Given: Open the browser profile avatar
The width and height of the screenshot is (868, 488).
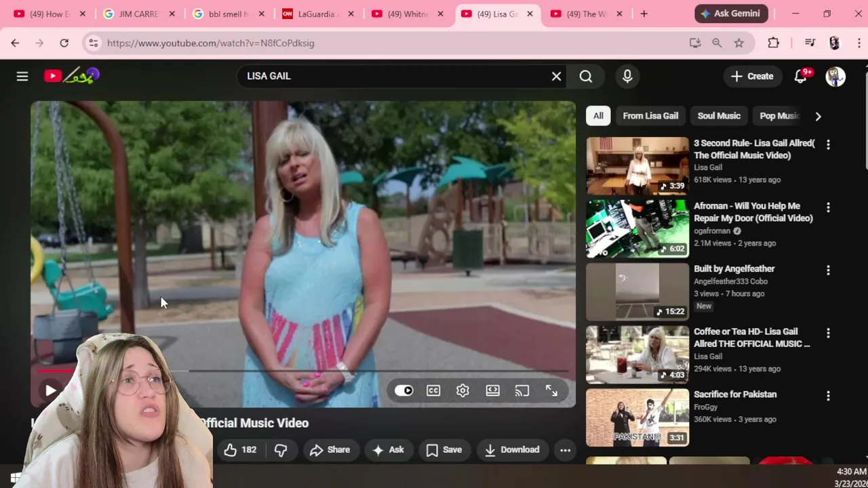Looking at the screenshot, I should coord(835,43).
